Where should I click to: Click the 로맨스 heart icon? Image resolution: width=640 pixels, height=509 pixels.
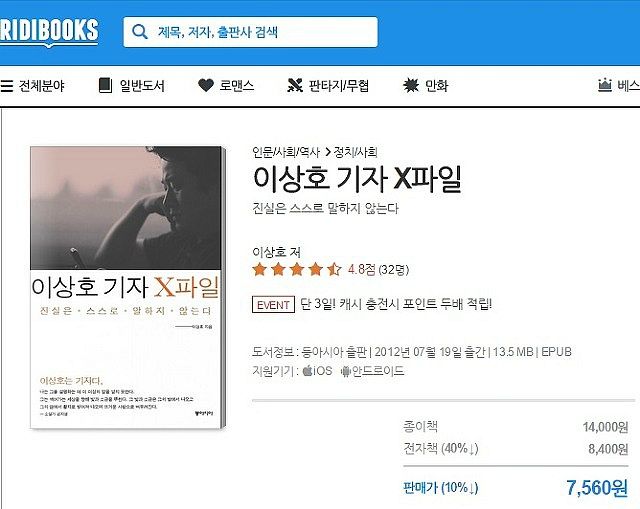(206, 85)
